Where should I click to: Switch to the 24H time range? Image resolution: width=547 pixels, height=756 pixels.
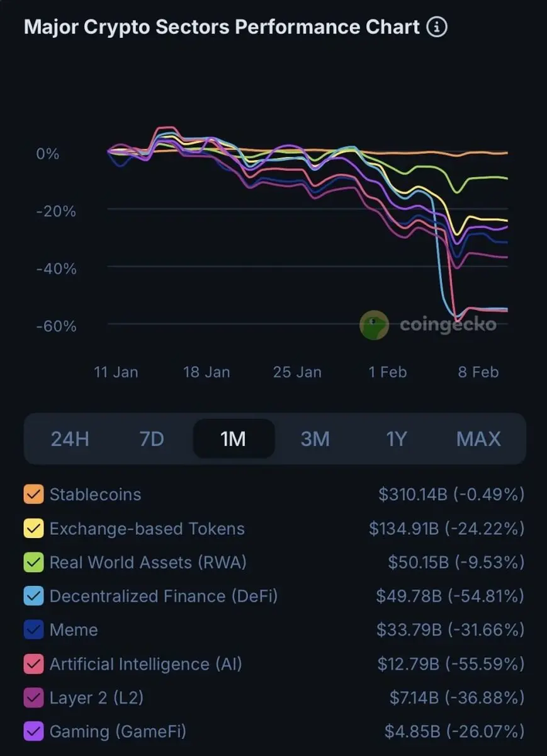[70, 438]
